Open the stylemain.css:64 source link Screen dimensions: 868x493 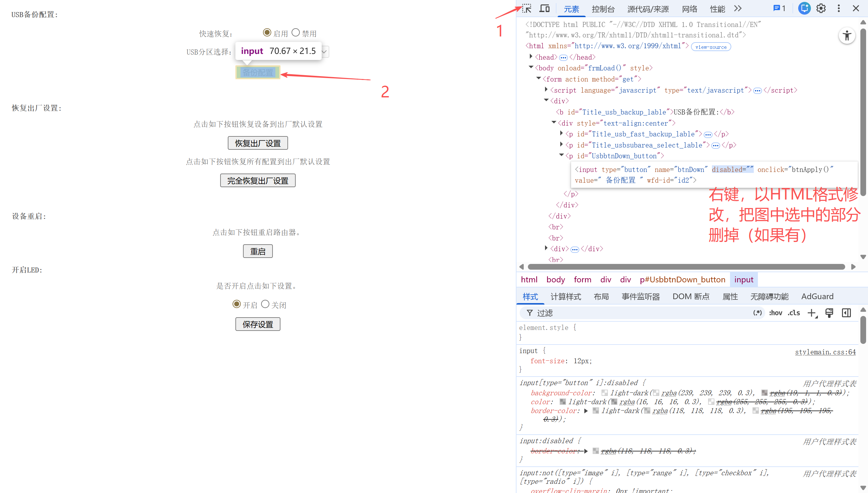pos(825,352)
